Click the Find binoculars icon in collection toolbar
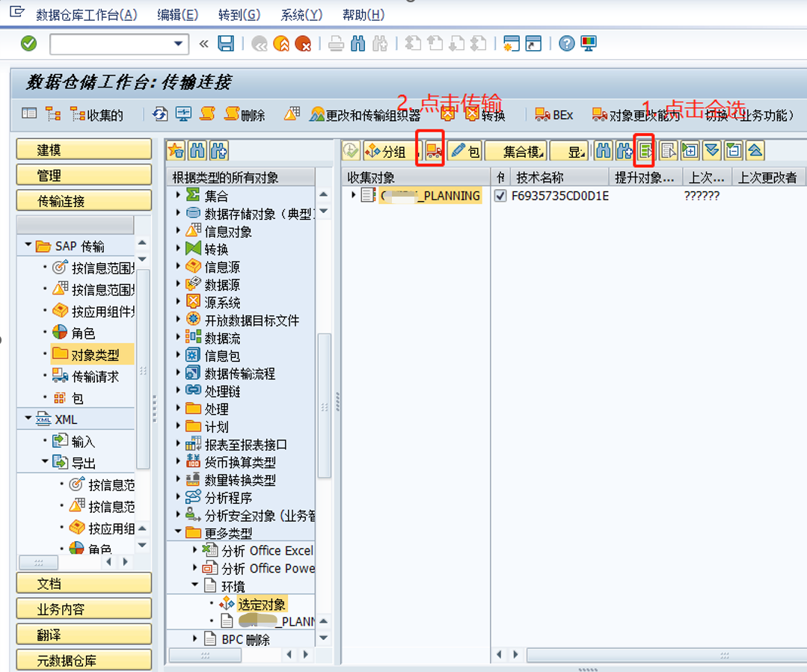The height and width of the screenshot is (672, 807). [603, 151]
